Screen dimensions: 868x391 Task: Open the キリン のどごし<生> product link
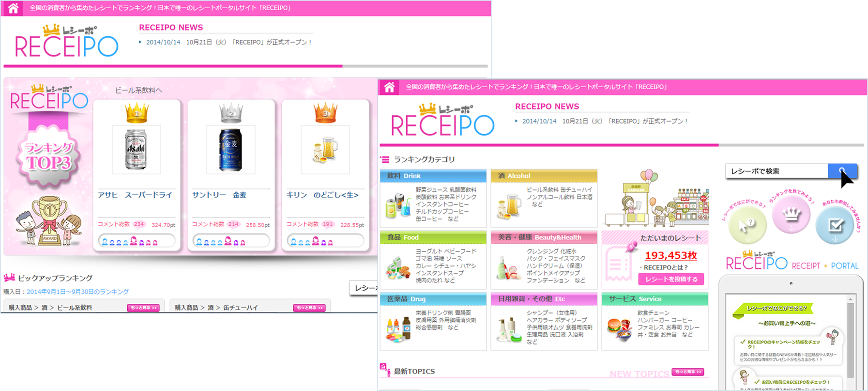[322, 195]
